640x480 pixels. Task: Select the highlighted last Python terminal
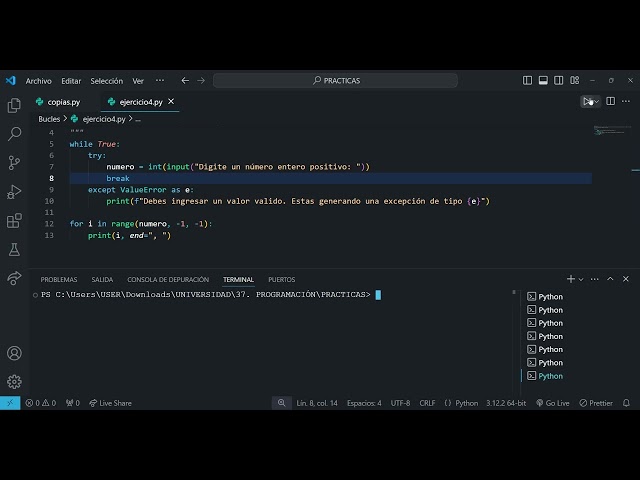545,376
